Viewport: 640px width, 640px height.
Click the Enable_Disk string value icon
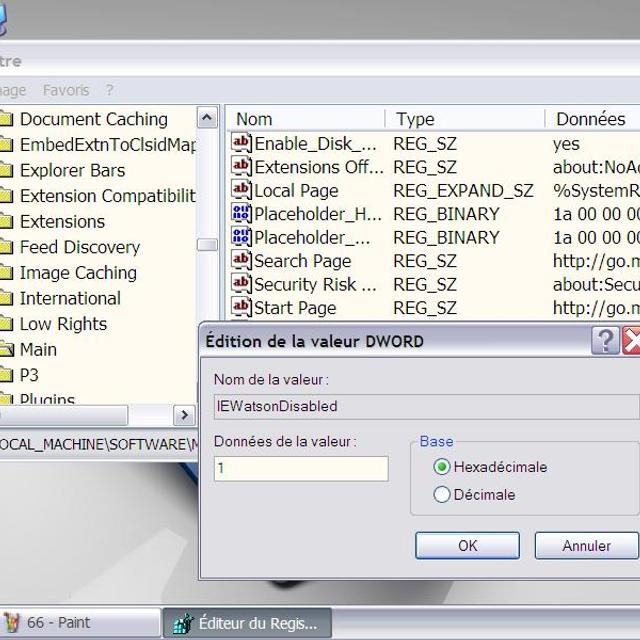point(241,143)
